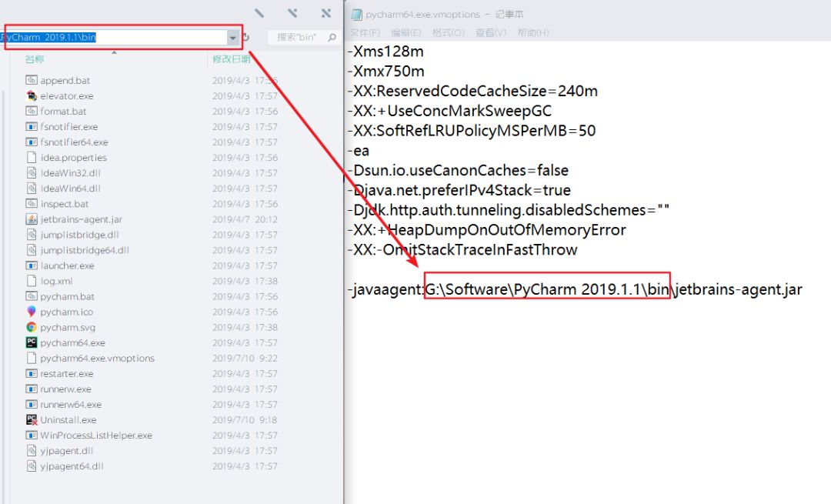Select the fsnotifier.exe file icon
Image resolution: width=831 pixels, height=504 pixels.
(32, 127)
